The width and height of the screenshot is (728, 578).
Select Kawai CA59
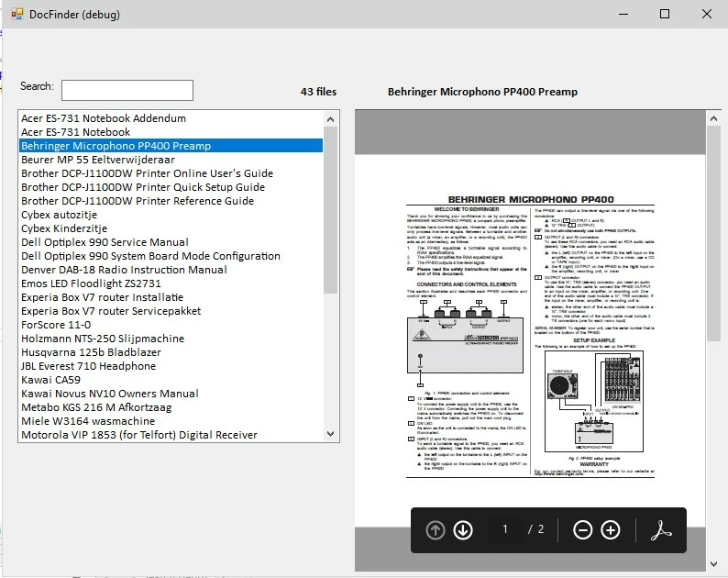pos(171,380)
